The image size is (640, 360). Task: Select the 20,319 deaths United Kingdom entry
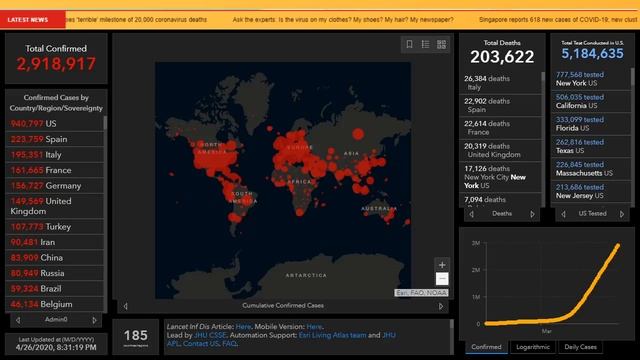pyautogui.click(x=501, y=150)
